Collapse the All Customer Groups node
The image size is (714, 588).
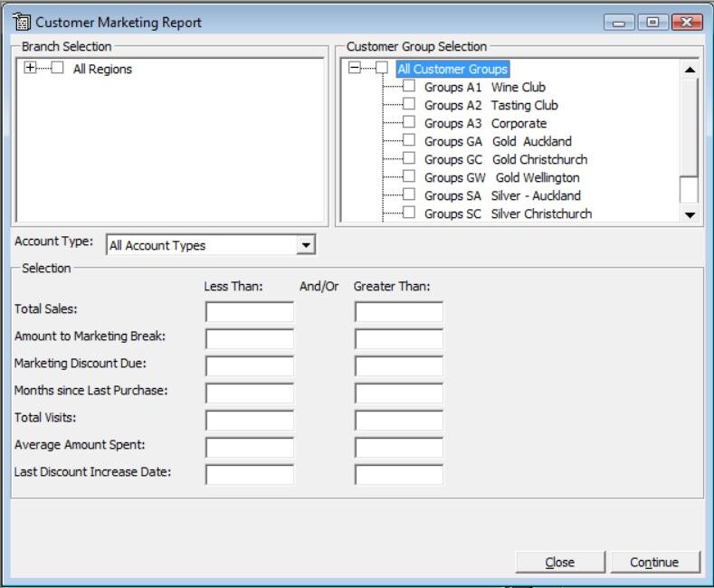click(354, 68)
